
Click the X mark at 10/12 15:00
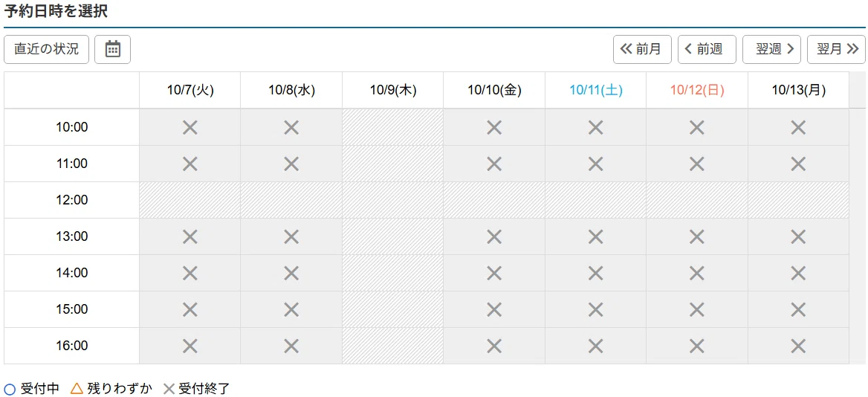(696, 309)
